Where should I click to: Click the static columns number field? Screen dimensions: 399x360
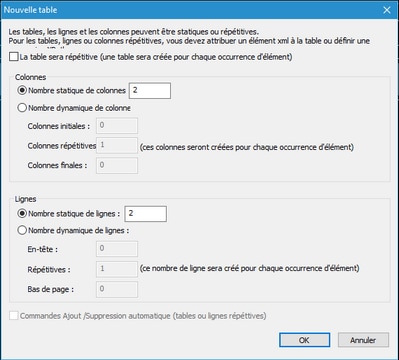pyautogui.click(x=150, y=91)
